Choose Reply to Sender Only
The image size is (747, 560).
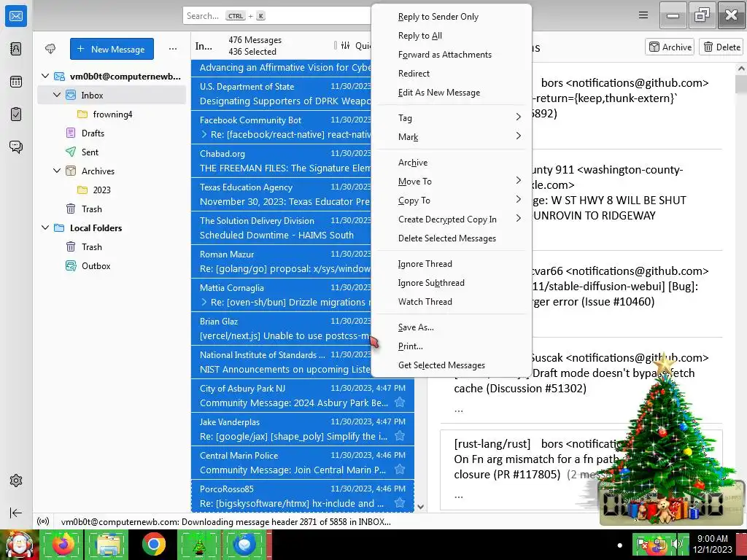point(451,17)
